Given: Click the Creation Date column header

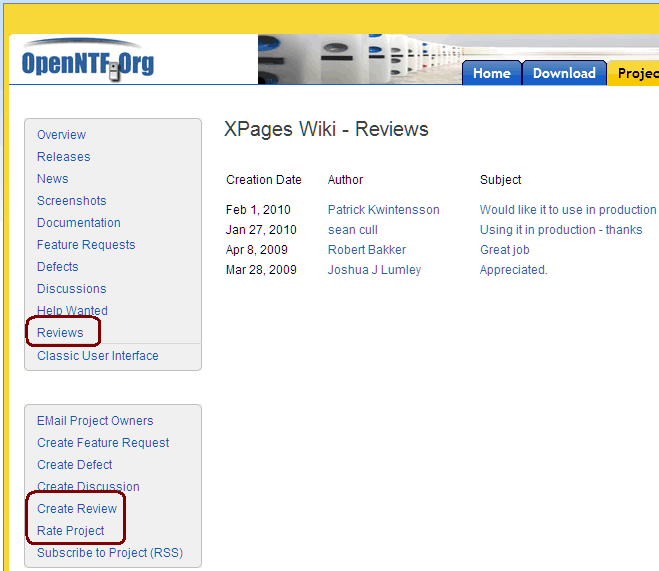Looking at the screenshot, I should pyautogui.click(x=264, y=180).
